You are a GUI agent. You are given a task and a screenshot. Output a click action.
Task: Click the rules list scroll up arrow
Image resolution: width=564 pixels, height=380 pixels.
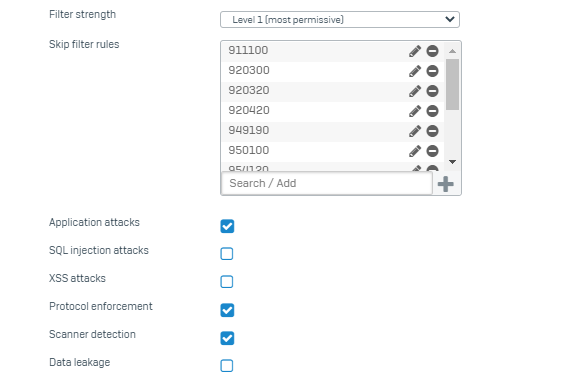(452, 51)
